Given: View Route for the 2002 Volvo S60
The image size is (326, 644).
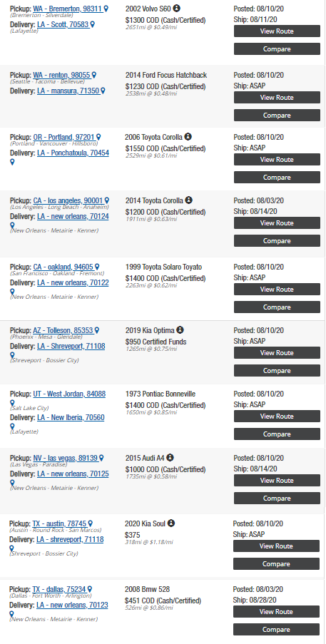Looking at the screenshot, I should (277, 31).
